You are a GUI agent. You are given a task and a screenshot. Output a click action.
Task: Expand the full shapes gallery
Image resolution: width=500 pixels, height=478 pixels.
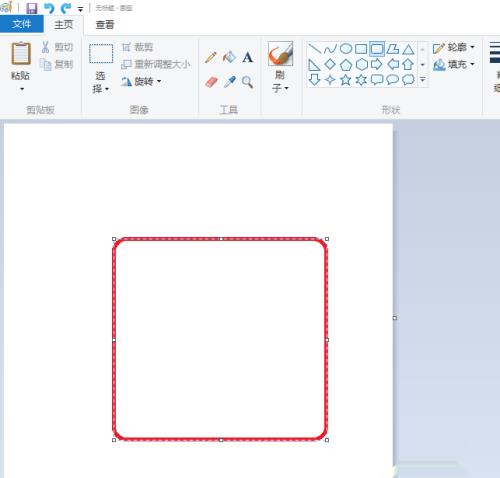click(x=422, y=80)
